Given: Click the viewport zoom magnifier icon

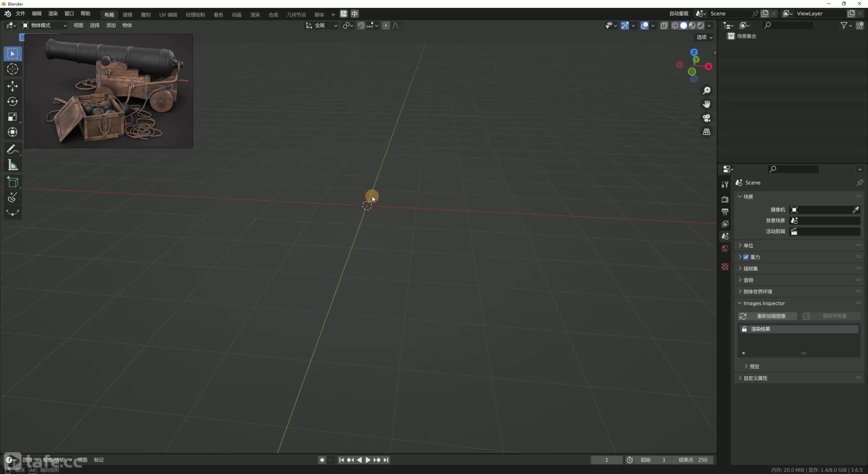Looking at the screenshot, I should [707, 91].
